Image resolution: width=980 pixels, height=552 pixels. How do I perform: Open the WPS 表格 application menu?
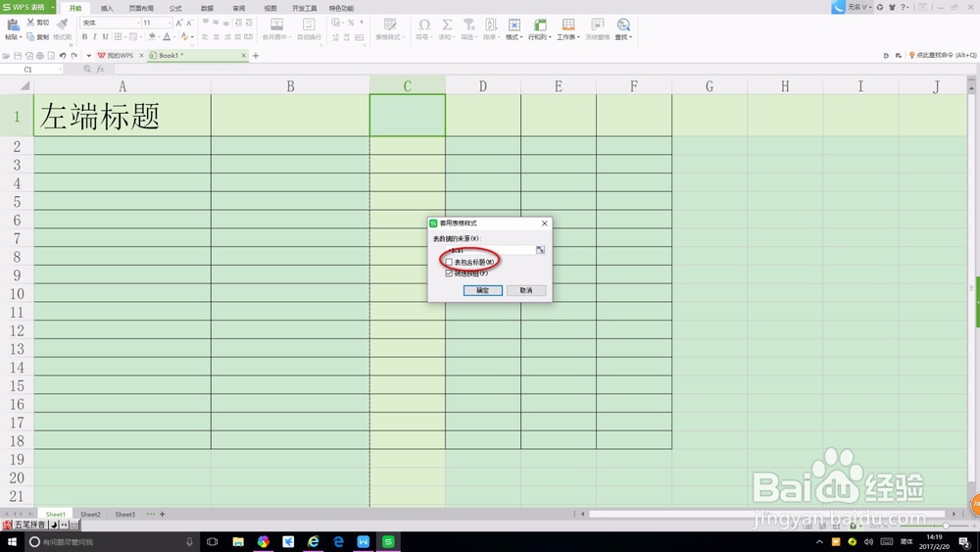coord(27,7)
